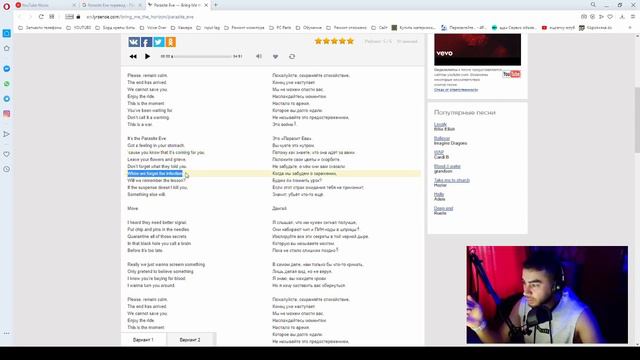The width and height of the screenshot is (640, 360).
Task: Open the sidebar home button
Action: (7, 48)
